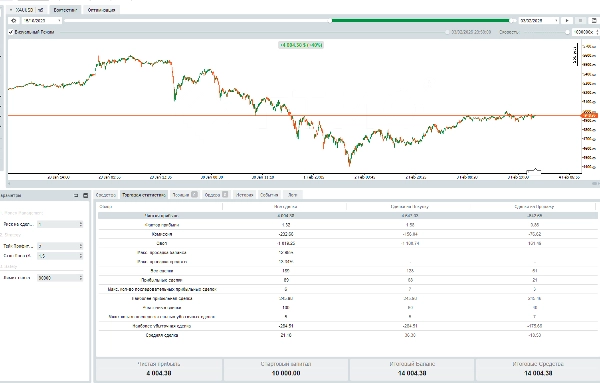The width and height of the screenshot is (600, 383).
Task: Select the 'Своп' row
Action: pyautogui.click(x=347, y=243)
